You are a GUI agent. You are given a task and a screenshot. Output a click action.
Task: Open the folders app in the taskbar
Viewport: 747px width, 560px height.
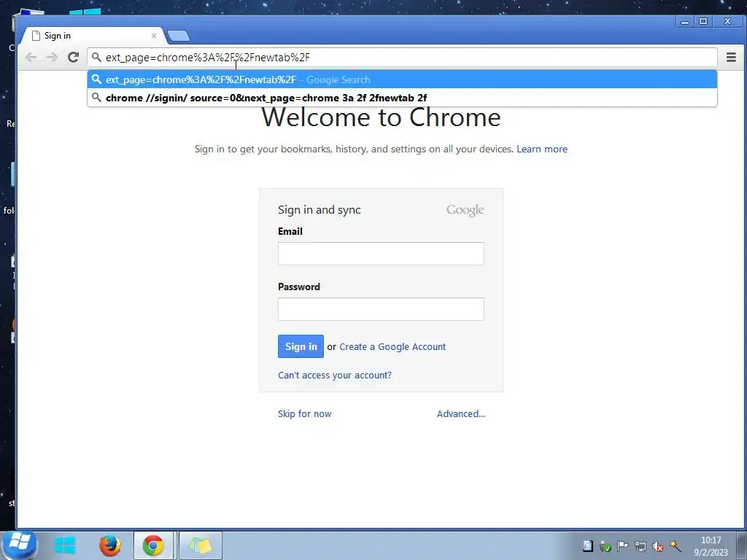click(200, 545)
